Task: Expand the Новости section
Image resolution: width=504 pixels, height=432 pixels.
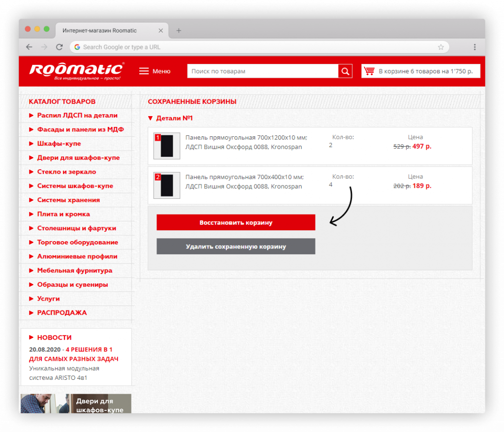Action: pyautogui.click(x=32, y=338)
